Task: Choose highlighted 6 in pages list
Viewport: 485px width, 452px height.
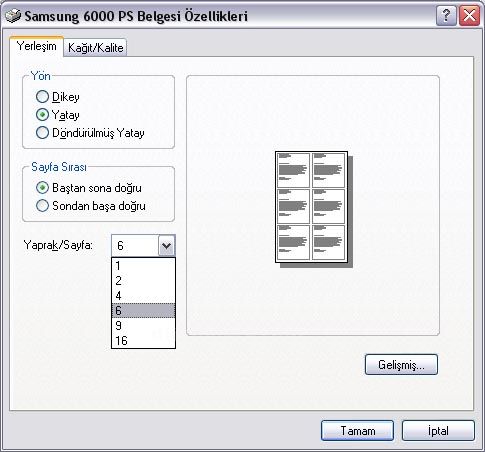Action: [x=143, y=311]
